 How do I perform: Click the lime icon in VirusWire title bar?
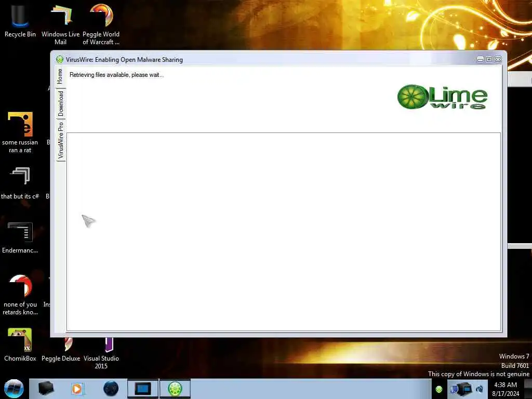click(x=60, y=59)
